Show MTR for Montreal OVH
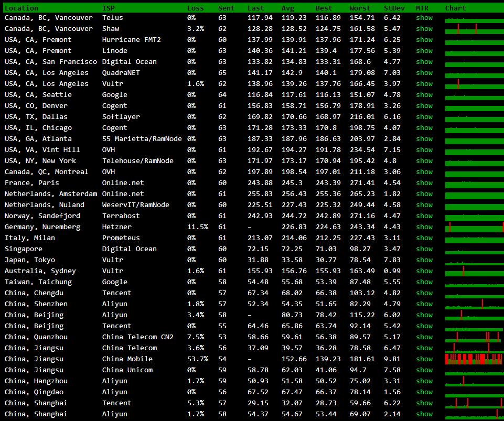Image resolution: width=504 pixels, height=421 pixels. (424, 171)
